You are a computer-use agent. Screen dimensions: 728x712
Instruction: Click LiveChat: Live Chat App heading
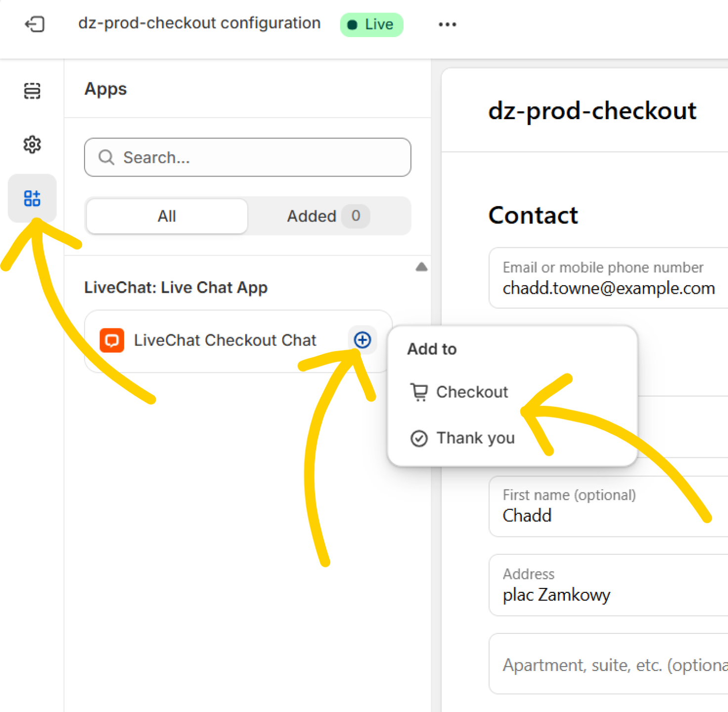pyautogui.click(x=176, y=287)
